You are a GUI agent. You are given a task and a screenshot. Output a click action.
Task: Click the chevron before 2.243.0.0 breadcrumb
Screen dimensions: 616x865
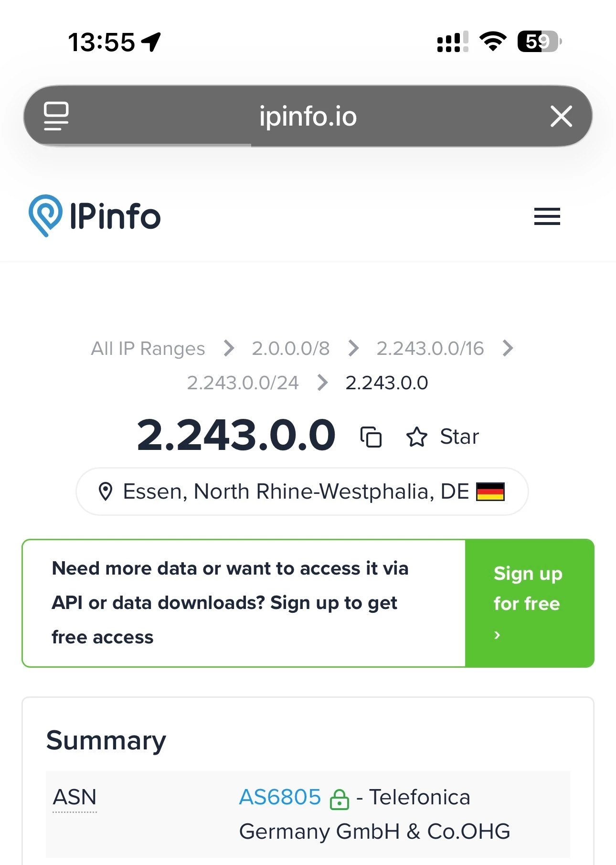point(323,383)
